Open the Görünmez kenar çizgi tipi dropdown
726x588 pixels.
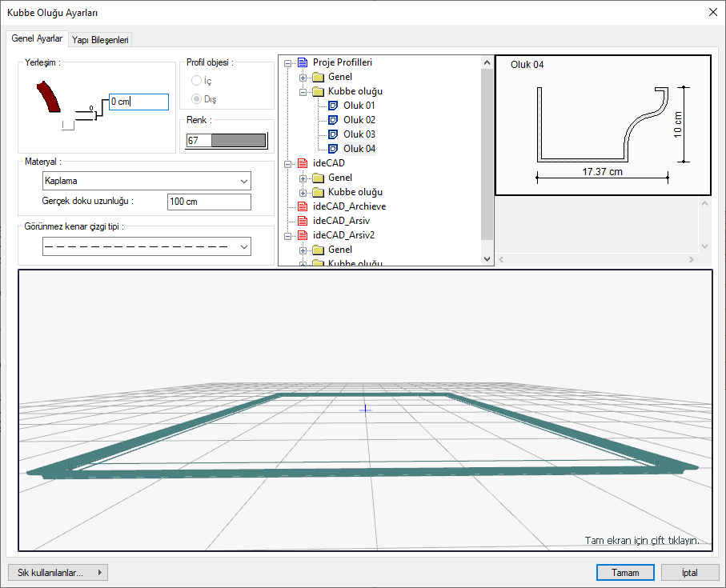[146, 247]
